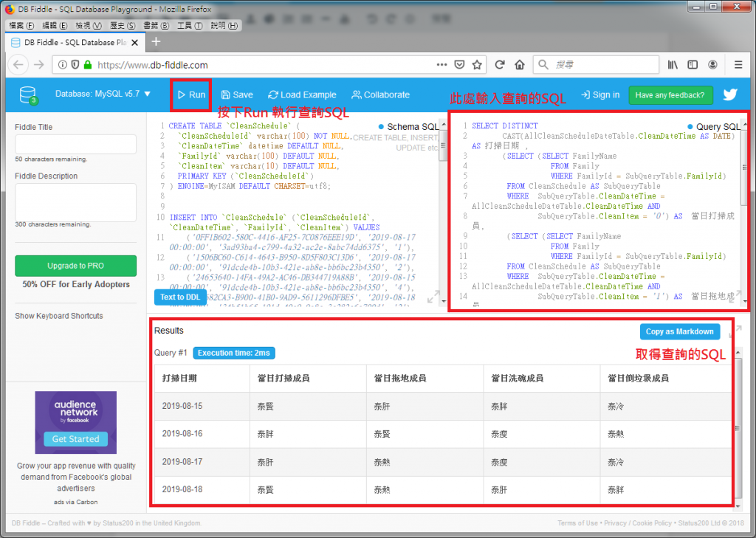Save the current fiddle
The height and width of the screenshot is (538, 756).
237,95
